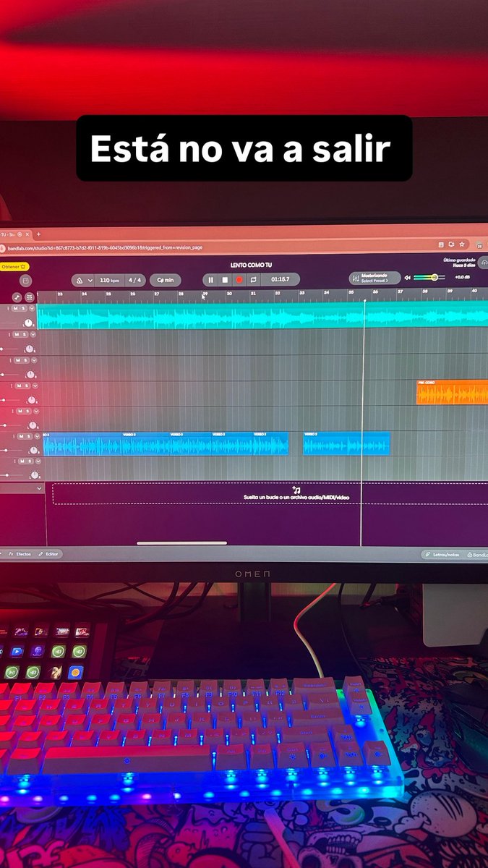Open the square panel icon under Obtener

pyautogui.click(x=26, y=281)
